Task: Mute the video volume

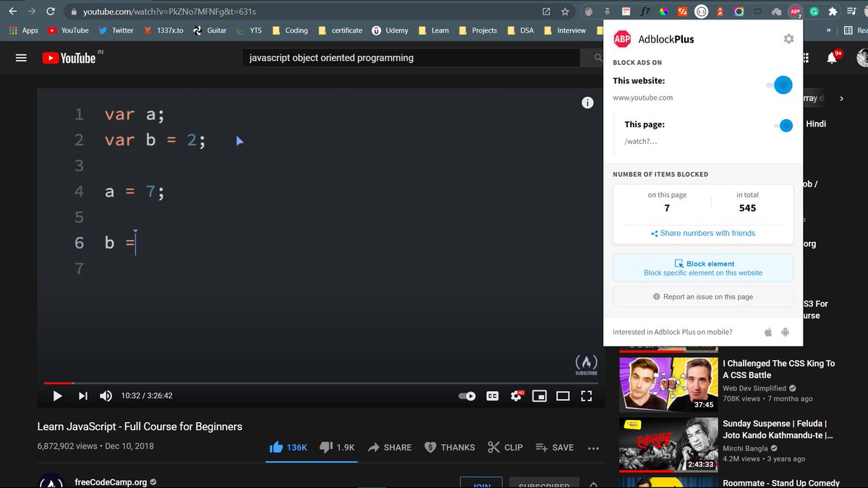Action: (x=106, y=395)
